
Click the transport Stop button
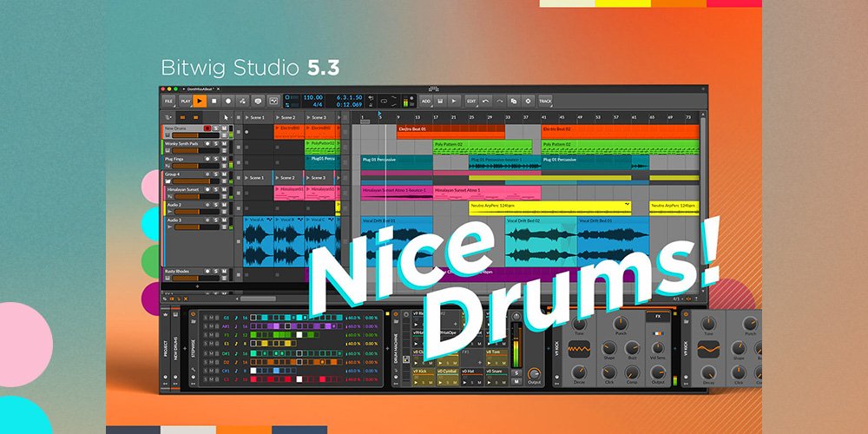[x=214, y=101]
